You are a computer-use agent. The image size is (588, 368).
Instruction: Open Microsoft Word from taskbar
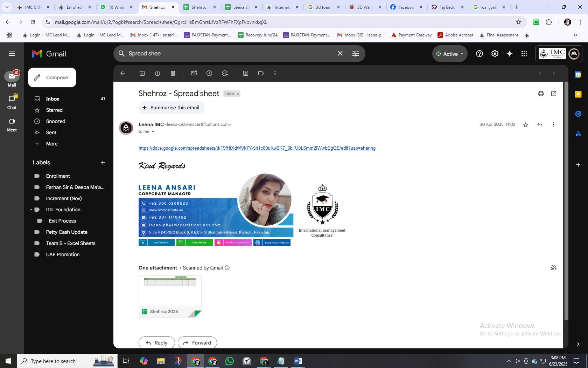[298, 361]
